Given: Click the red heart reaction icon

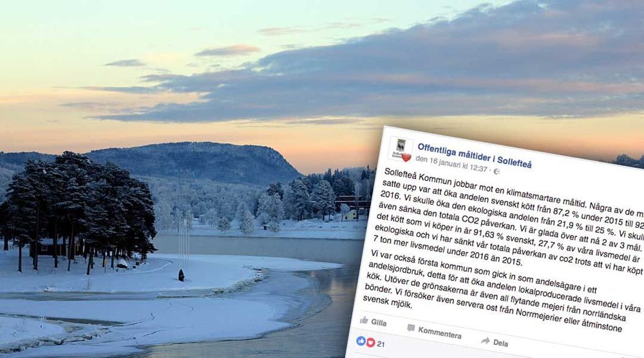Looking at the screenshot, I should point(370,342).
